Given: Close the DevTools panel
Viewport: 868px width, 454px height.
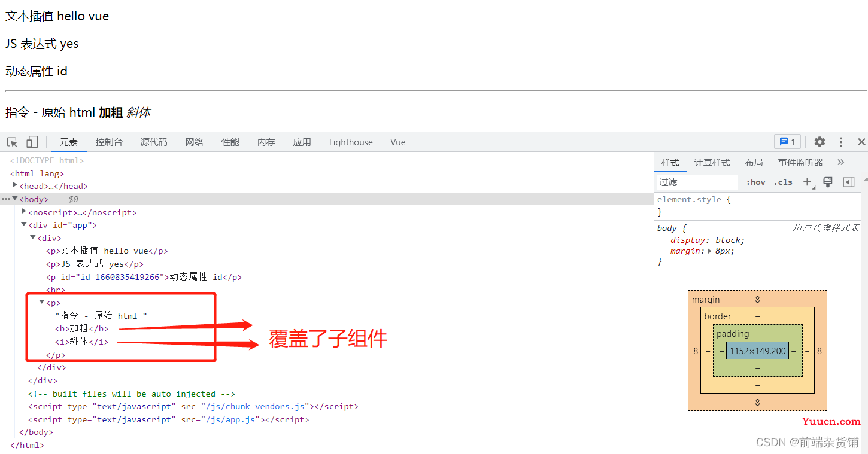Looking at the screenshot, I should (x=861, y=142).
